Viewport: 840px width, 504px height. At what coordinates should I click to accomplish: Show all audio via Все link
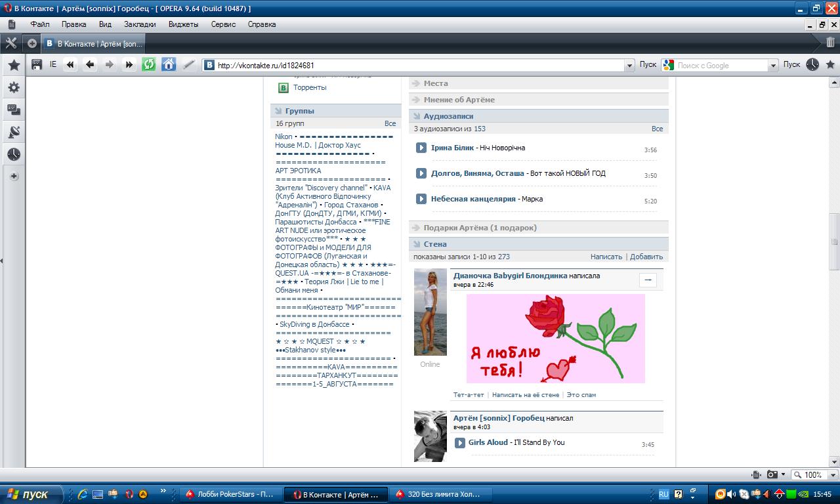657,129
